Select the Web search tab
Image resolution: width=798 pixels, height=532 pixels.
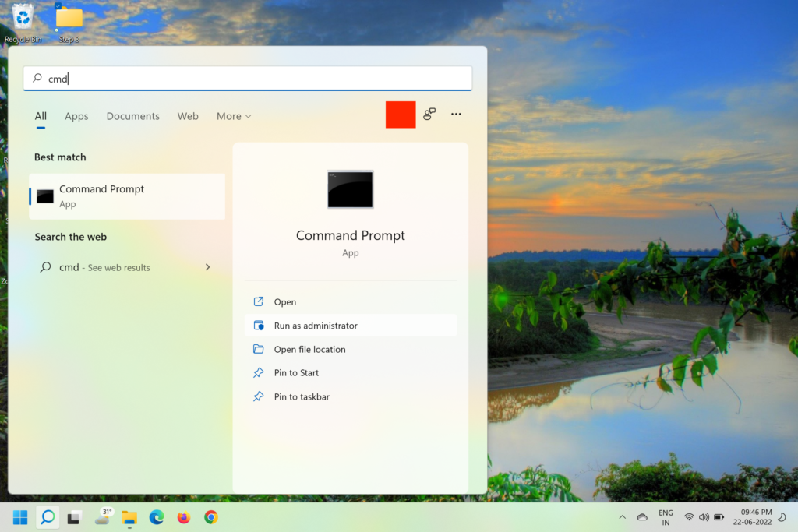tap(188, 116)
